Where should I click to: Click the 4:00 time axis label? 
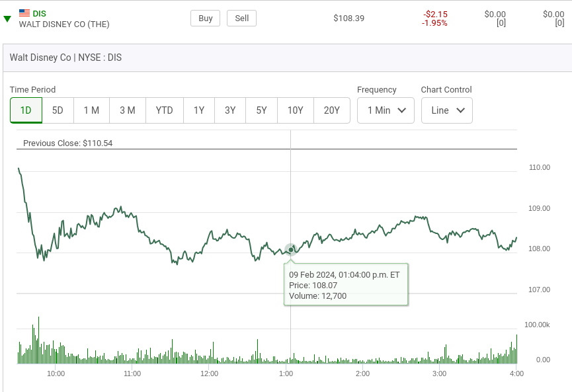(x=516, y=373)
